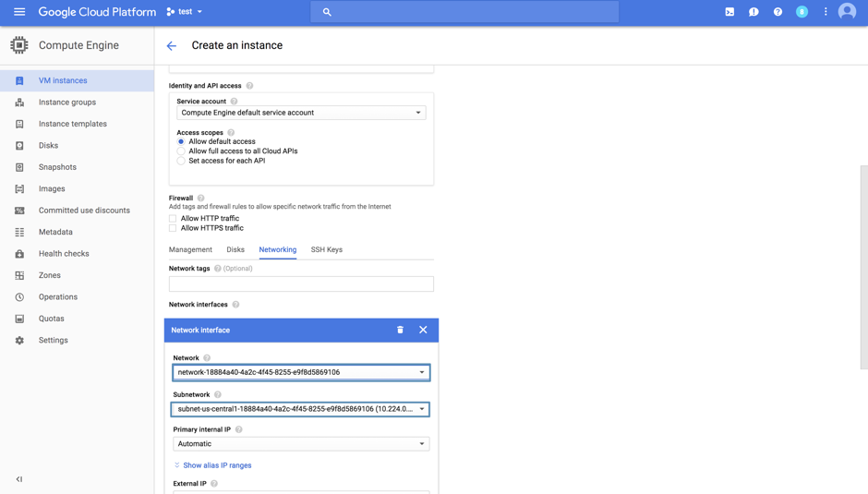Viewport: 868px width, 494px height.
Task: Open the help question mark icon
Action: click(x=778, y=12)
